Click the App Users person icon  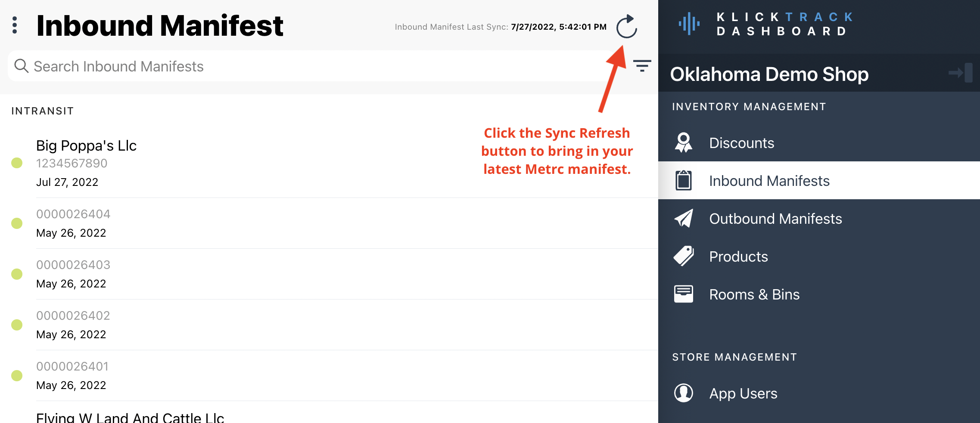coord(684,393)
